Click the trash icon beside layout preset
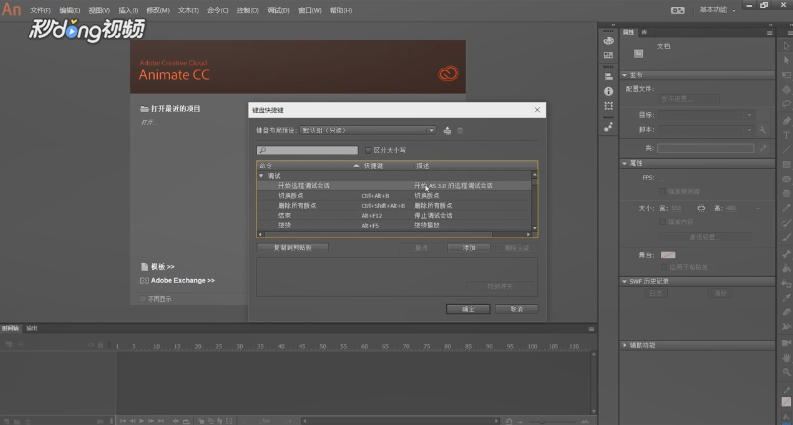 [460, 131]
